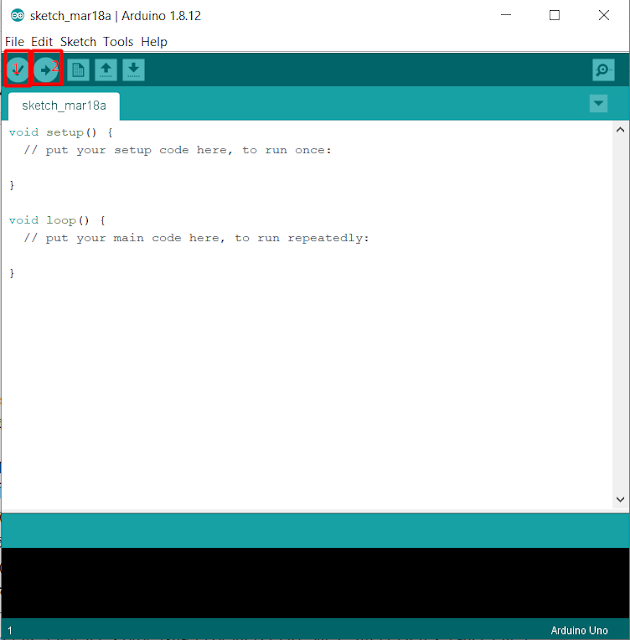The width and height of the screenshot is (630, 640).
Task: Click the 'Arduino Uno' status bar text
Action: coord(579,630)
